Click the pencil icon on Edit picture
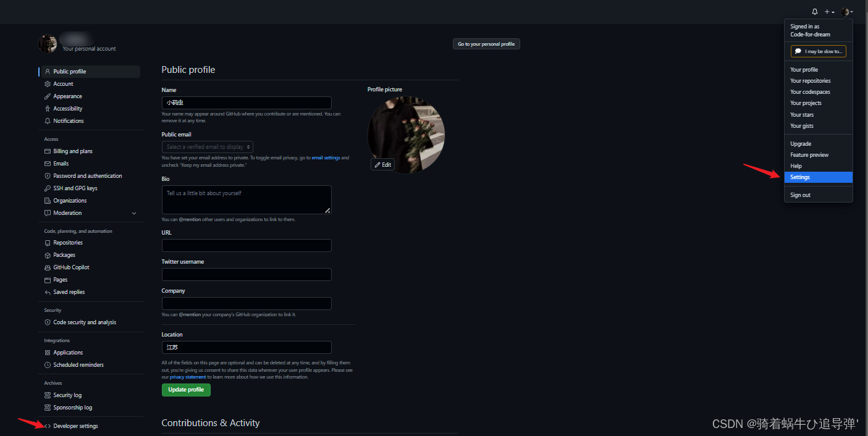 (x=377, y=165)
